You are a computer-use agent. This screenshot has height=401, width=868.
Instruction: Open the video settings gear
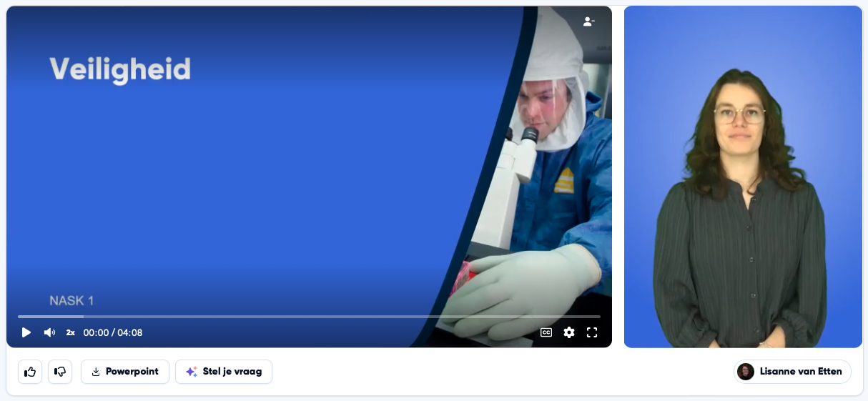[x=569, y=332]
